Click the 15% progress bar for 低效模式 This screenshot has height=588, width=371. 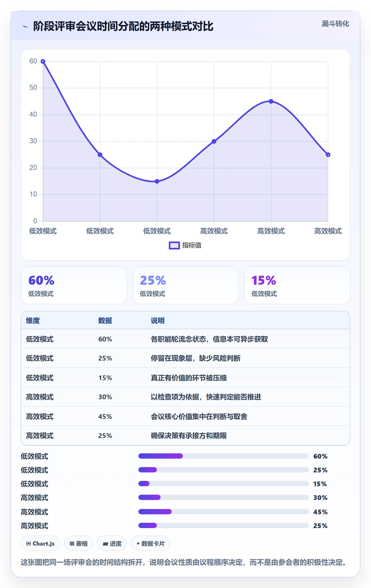tap(224, 484)
